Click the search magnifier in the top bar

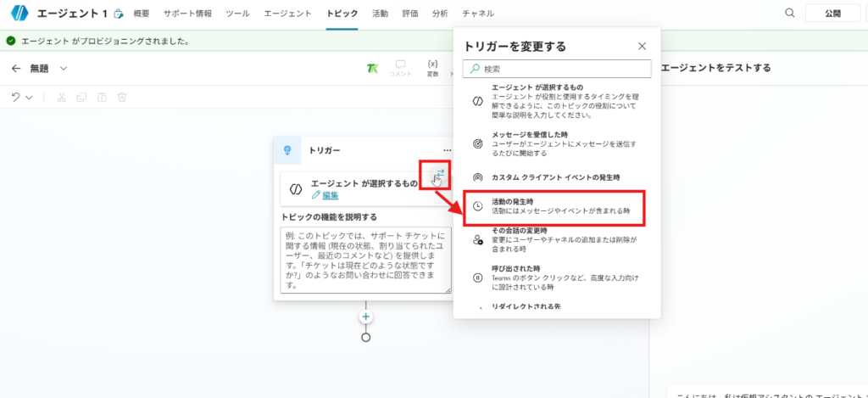(x=790, y=13)
